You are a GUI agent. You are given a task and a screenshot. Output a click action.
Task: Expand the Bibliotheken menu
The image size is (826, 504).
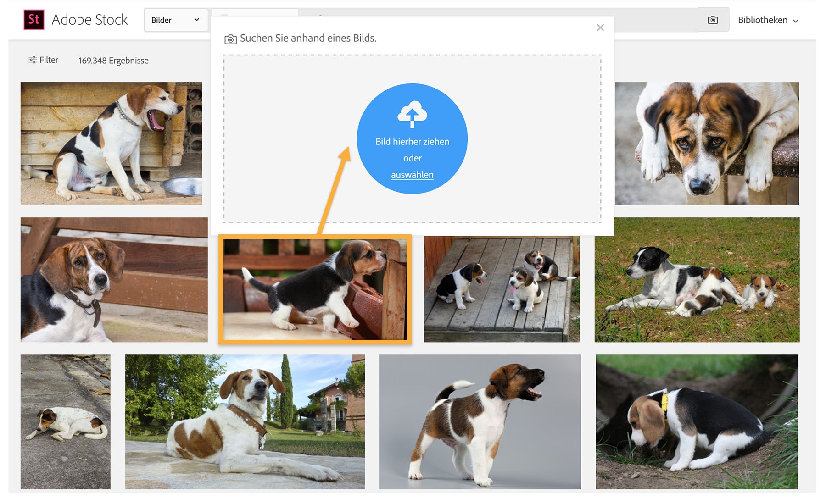[768, 20]
